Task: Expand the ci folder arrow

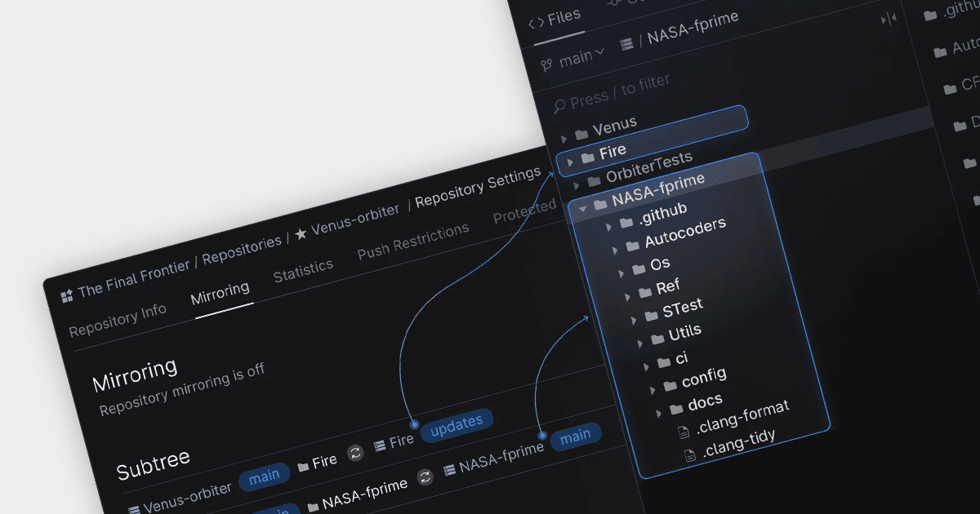Action: (x=646, y=367)
